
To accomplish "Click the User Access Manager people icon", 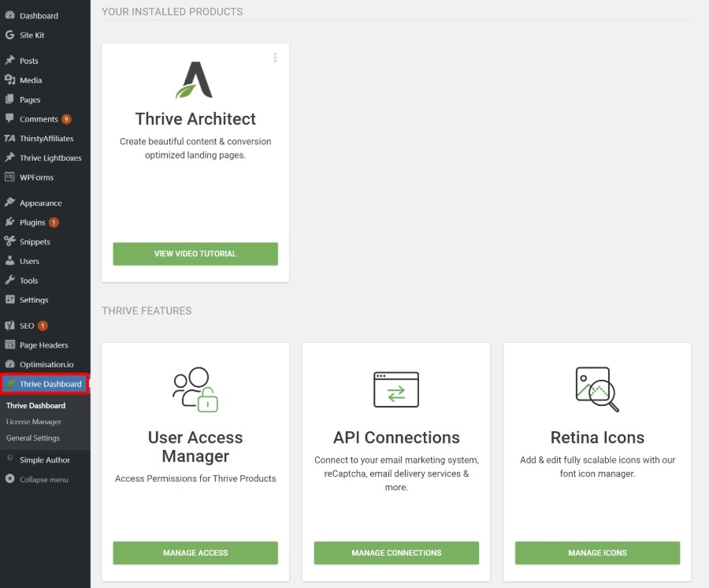I will tap(195, 389).
